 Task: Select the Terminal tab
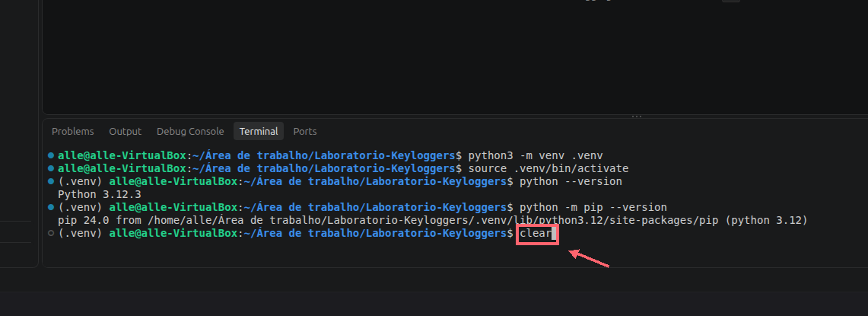[259, 132]
